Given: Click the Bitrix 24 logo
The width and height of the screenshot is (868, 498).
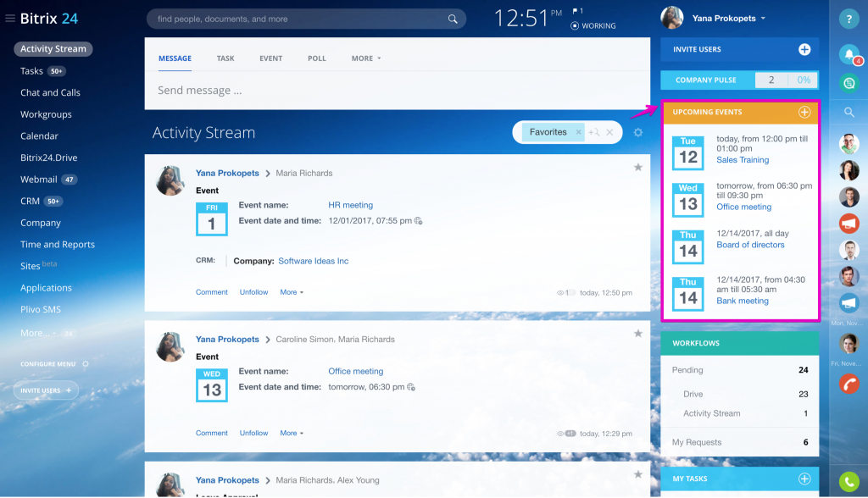Looking at the screenshot, I should [x=49, y=19].
